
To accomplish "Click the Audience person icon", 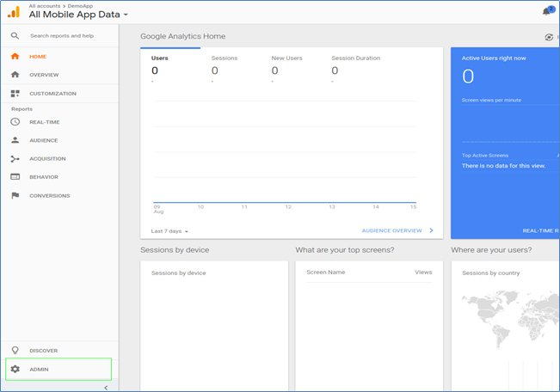I will pyautogui.click(x=15, y=140).
